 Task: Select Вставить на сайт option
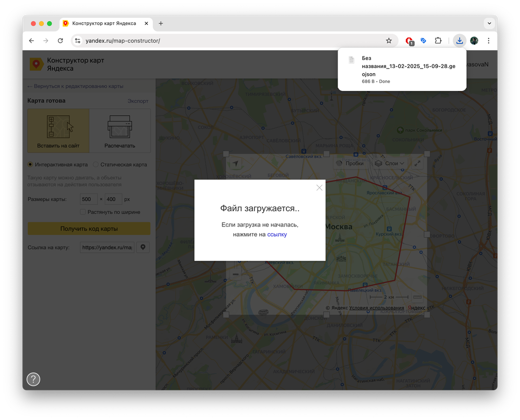58,131
